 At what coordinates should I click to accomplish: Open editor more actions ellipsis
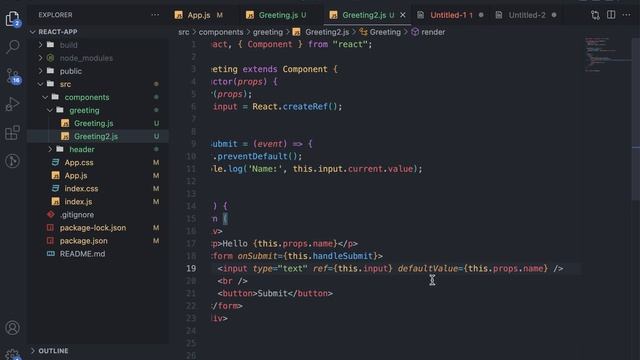point(626,15)
